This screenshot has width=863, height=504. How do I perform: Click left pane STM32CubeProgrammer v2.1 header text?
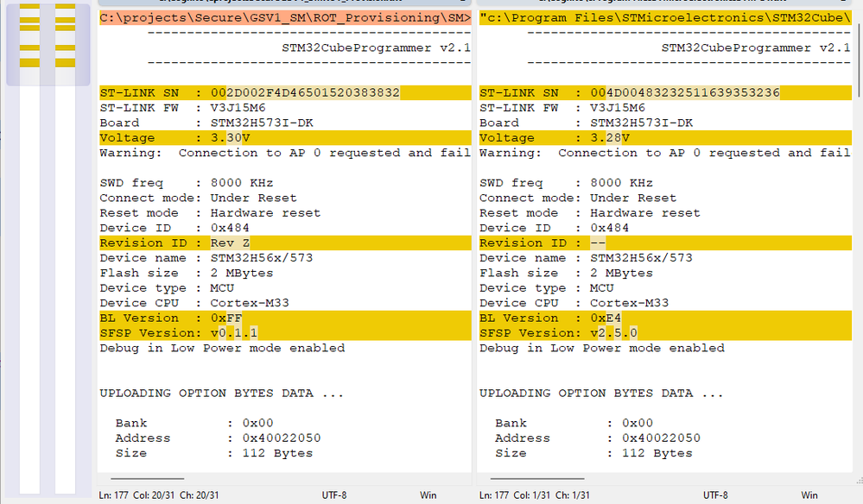pos(377,47)
